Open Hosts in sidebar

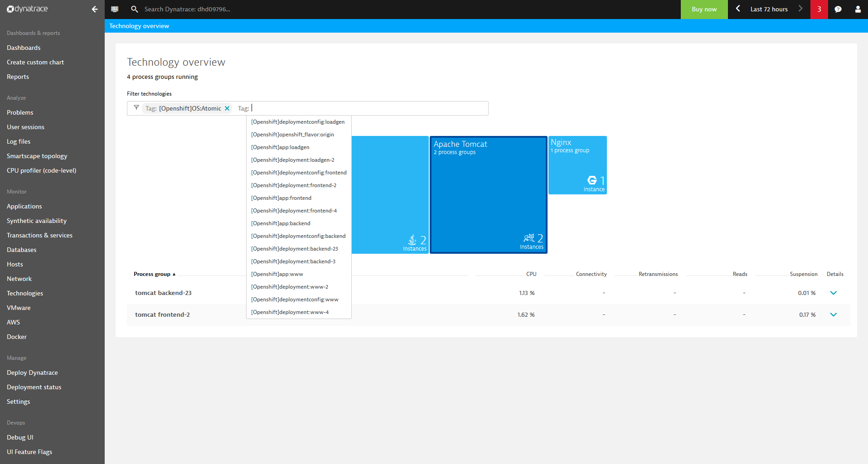15,264
